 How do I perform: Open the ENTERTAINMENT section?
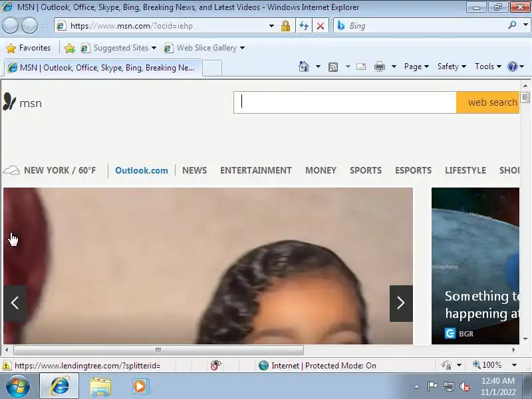point(256,170)
